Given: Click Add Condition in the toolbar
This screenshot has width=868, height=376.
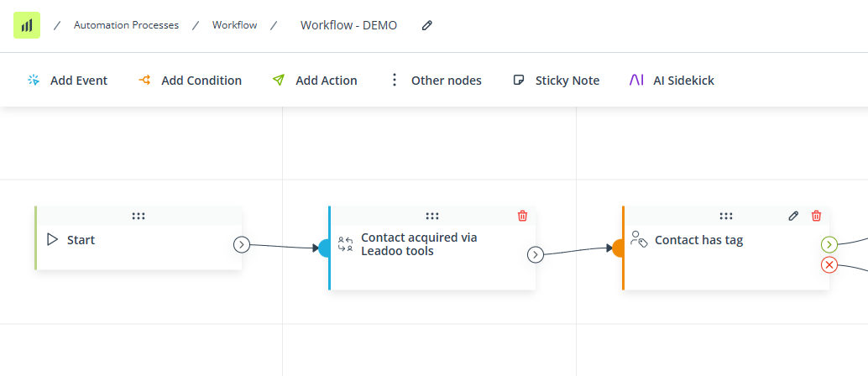Looking at the screenshot, I should pos(190,81).
